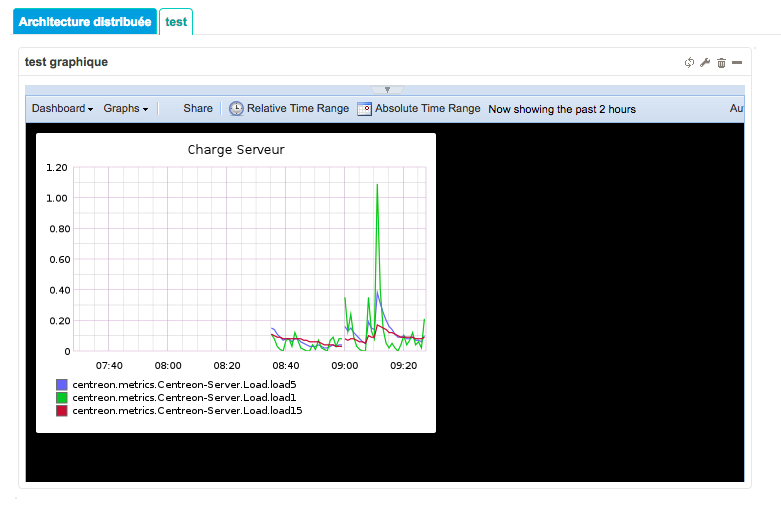Viewport: 781px width, 520px height.
Task: Click the green load1 legend swatch
Action: 62,398
